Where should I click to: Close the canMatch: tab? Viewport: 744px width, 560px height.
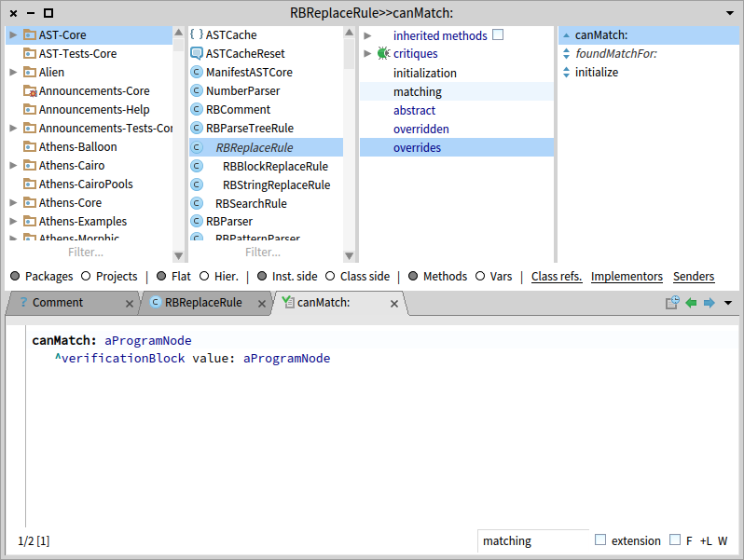pos(393,304)
